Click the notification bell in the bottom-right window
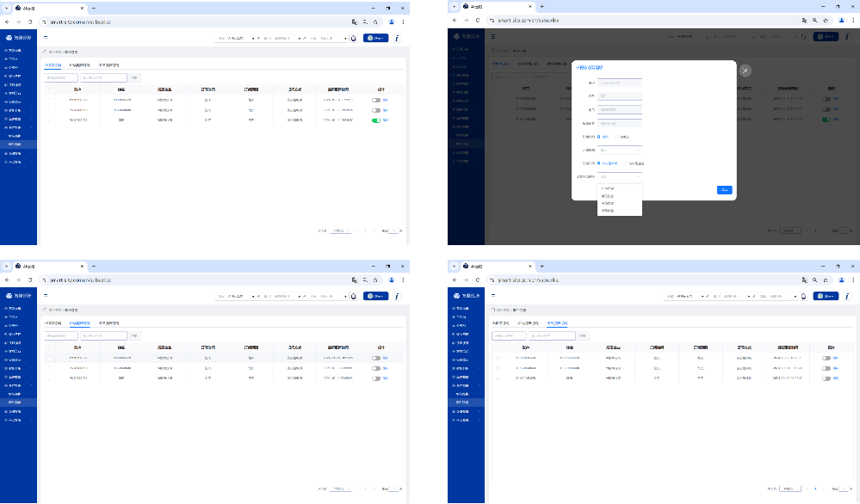 [x=803, y=296]
